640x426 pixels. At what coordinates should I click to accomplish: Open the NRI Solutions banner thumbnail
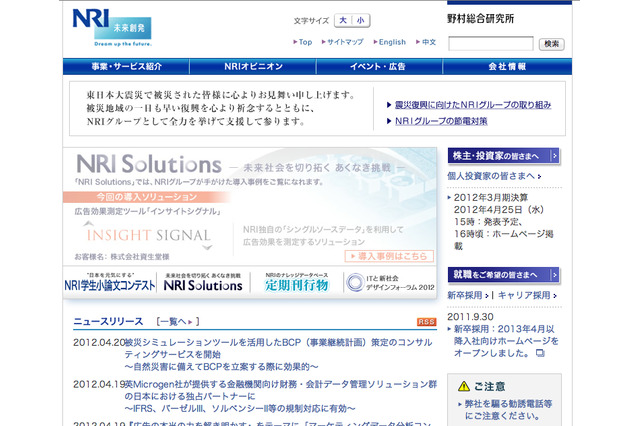203,282
